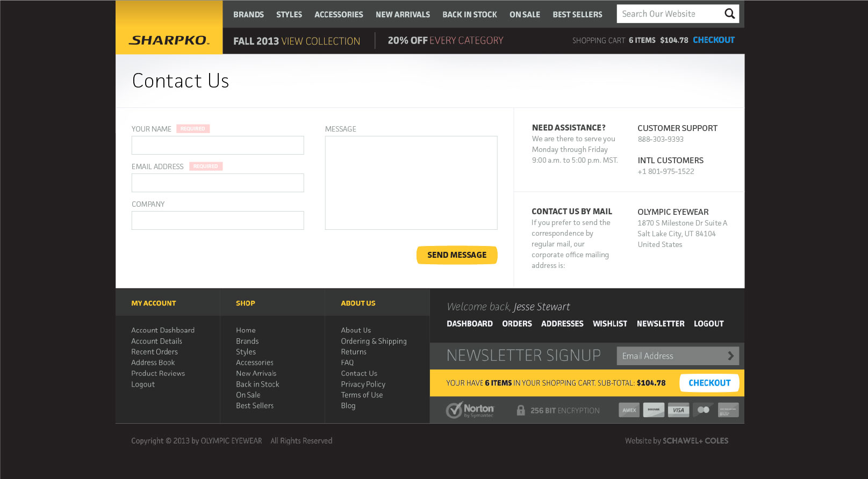Image resolution: width=868 pixels, height=479 pixels.
Task: Click customer support number 888-303-9393
Action: click(661, 139)
